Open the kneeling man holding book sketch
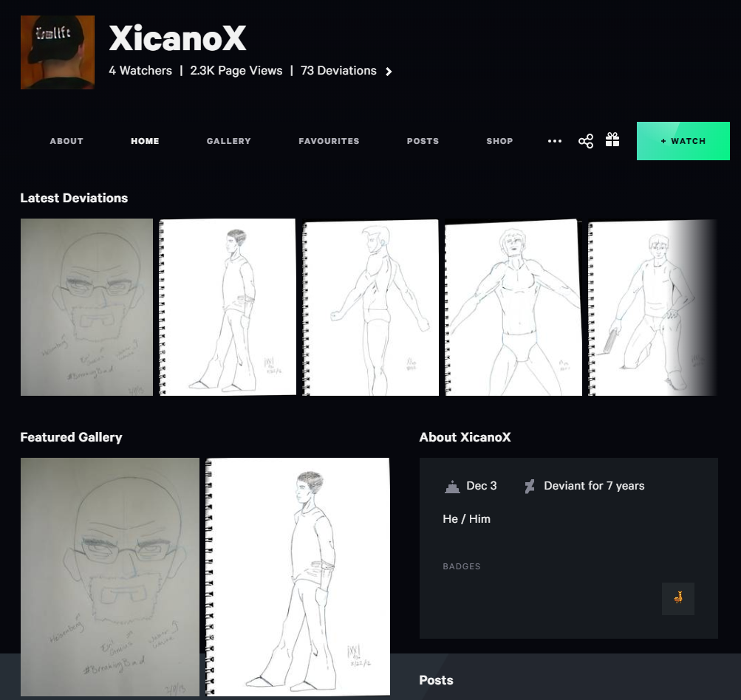 pos(652,307)
